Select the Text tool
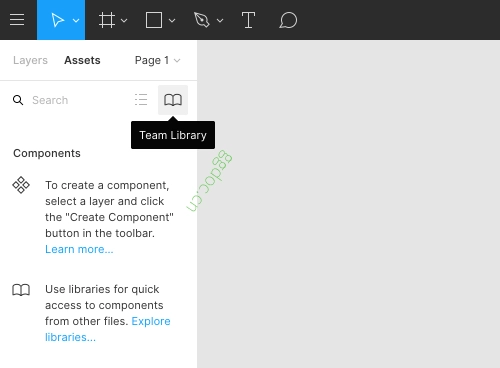Image resolution: width=500 pixels, height=368 pixels. (248, 20)
